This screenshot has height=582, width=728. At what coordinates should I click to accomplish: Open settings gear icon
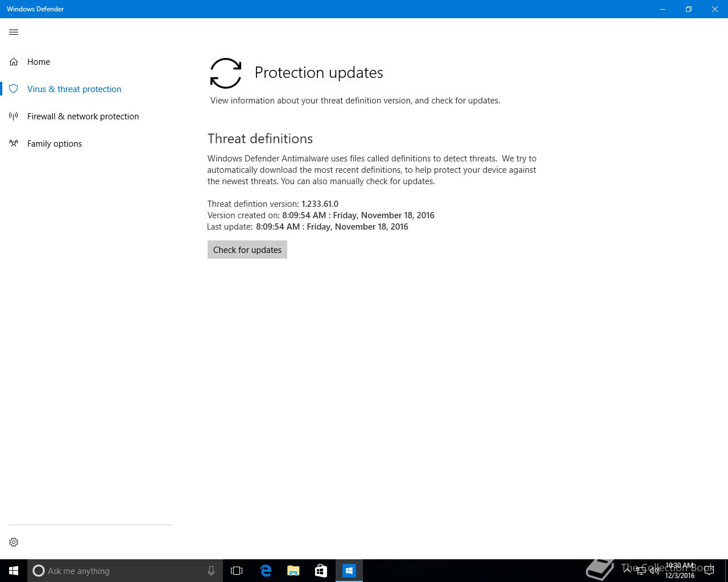pos(14,542)
